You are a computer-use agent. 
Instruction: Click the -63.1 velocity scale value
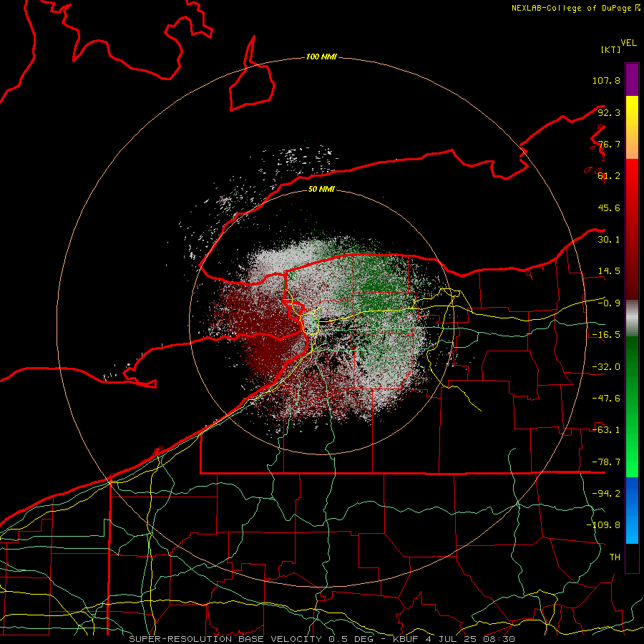coord(606,430)
